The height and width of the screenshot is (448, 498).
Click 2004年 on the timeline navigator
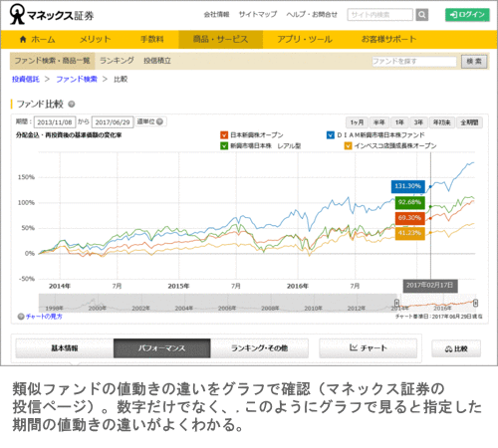click(184, 309)
